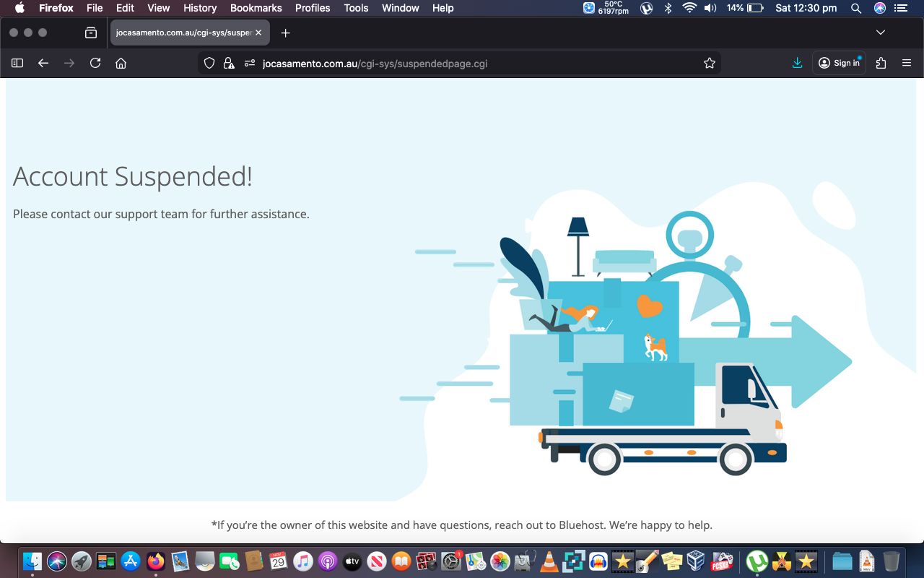The height and width of the screenshot is (578, 924).
Task: Show tracking protection shield info
Action: pyautogui.click(x=209, y=64)
